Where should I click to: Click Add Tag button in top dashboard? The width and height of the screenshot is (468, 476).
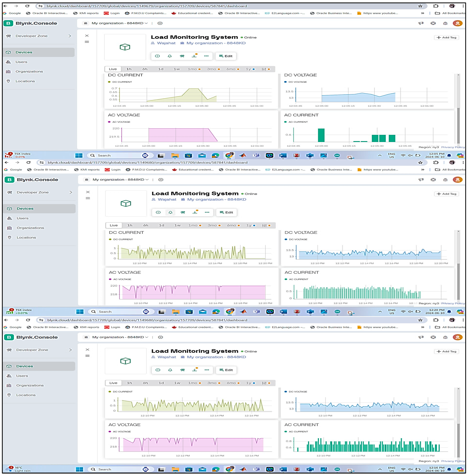pyautogui.click(x=446, y=37)
